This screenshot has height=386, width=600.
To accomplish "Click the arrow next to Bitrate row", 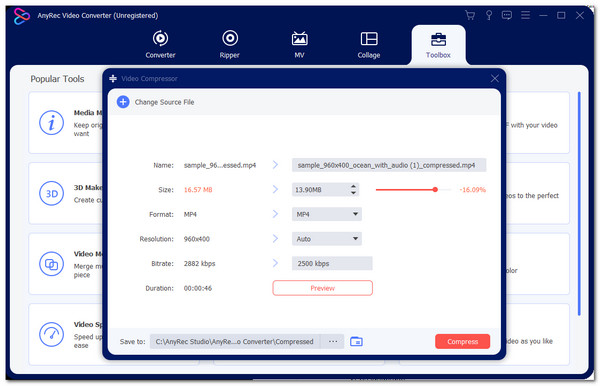I will [275, 263].
